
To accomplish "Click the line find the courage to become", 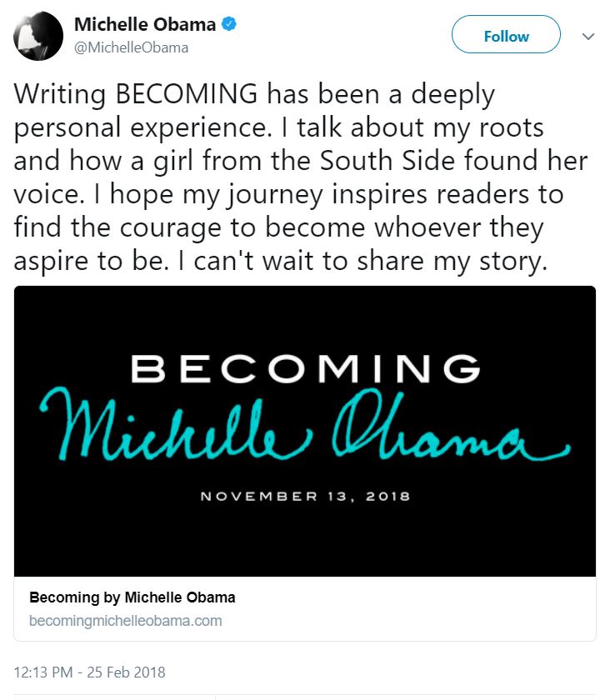I will [x=278, y=227].
